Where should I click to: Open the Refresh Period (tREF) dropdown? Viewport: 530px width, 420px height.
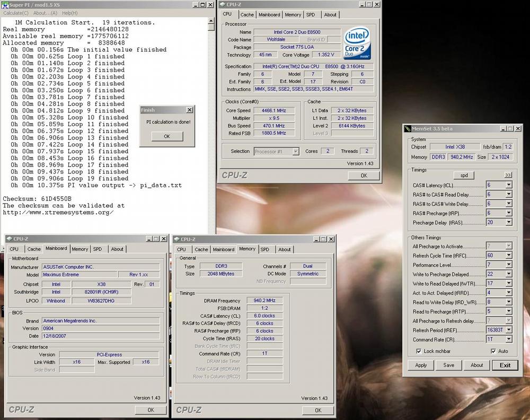509,330
